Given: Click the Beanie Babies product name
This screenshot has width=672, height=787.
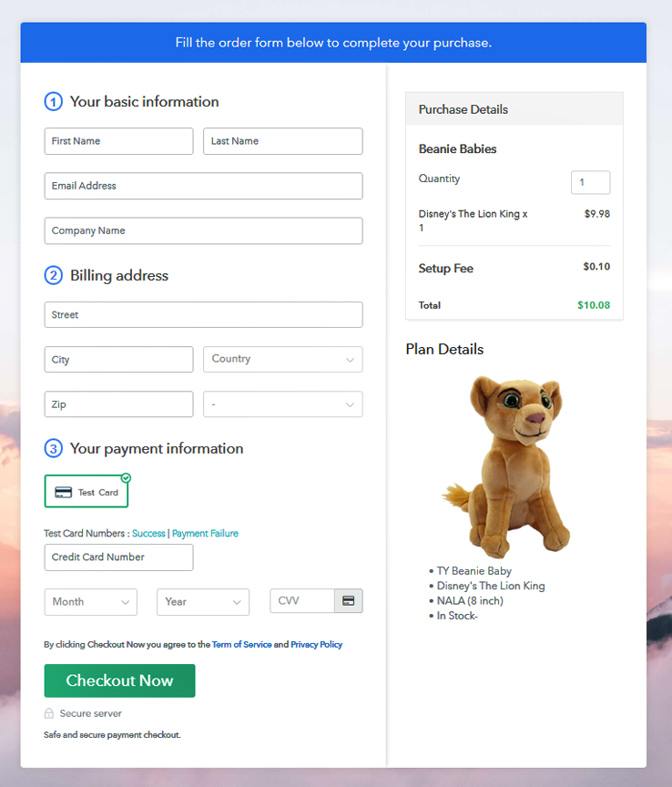Looking at the screenshot, I should (457, 149).
